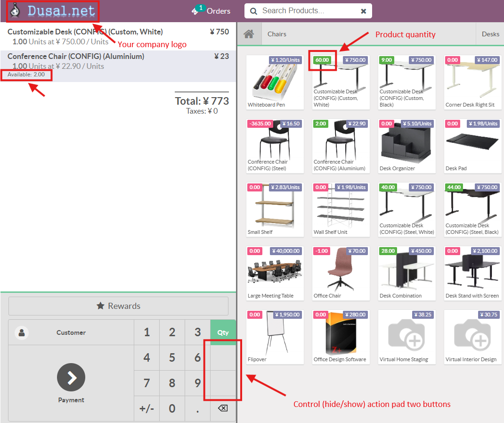The width and height of the screenshot is (504, 423).
Task: Toggle sign with the +/- key
Action: pos(146,408)
